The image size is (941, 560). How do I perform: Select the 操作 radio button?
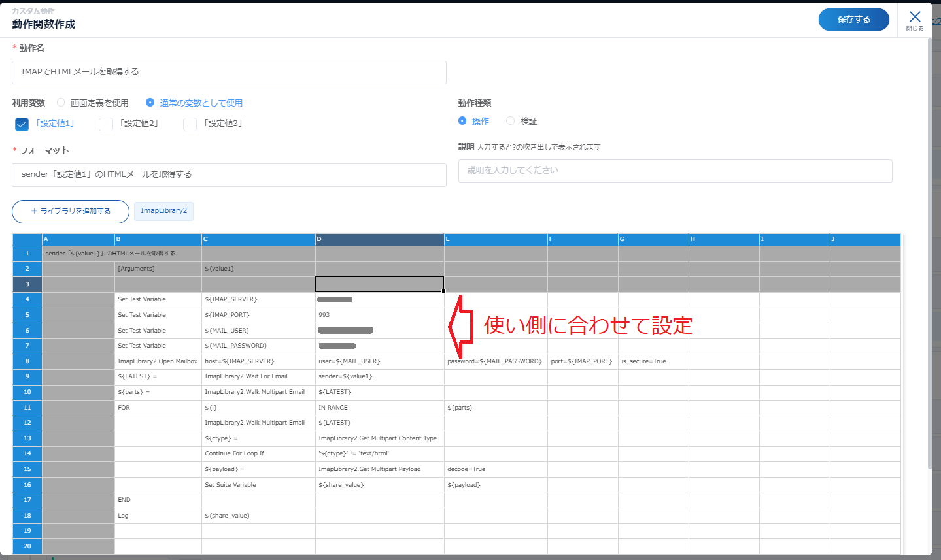[462, 121]
